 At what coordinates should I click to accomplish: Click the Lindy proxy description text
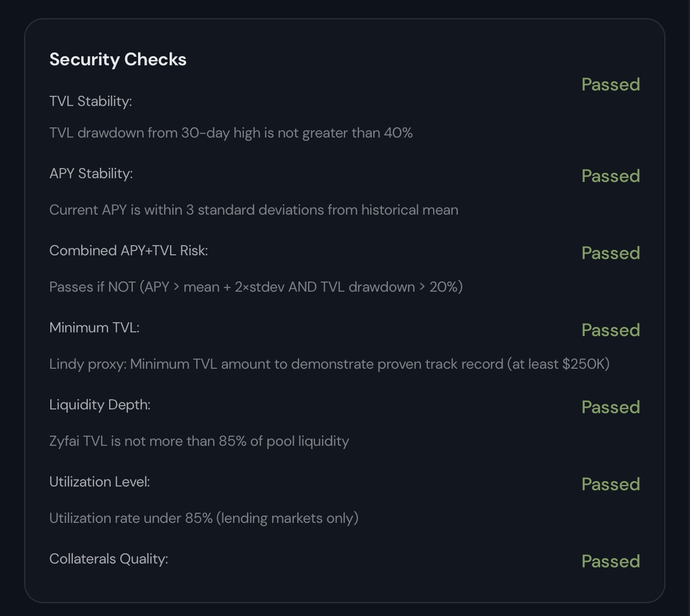pyautogui.click(x=329, y=364)
